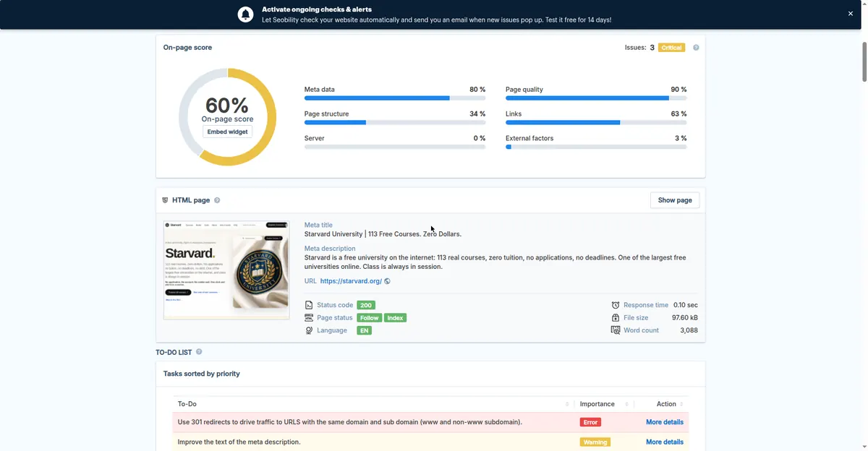
Task: Select the Page structure progress bar
Action: (395, 123)
